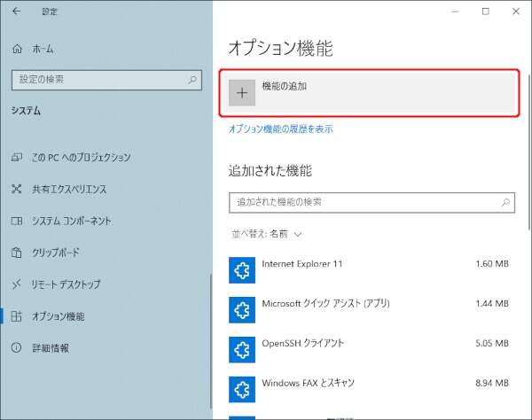Viewport: 532px width, 420px height.
Task: Click the 共有エクスペリエンス icon
Action: click(x=17, y=189)
